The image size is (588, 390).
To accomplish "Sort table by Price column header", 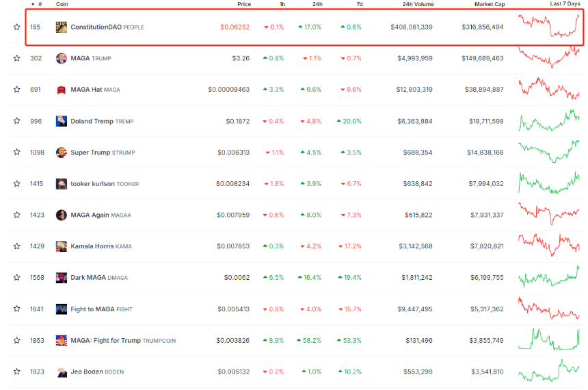I will pyautogui.click(x=244, y=4).
